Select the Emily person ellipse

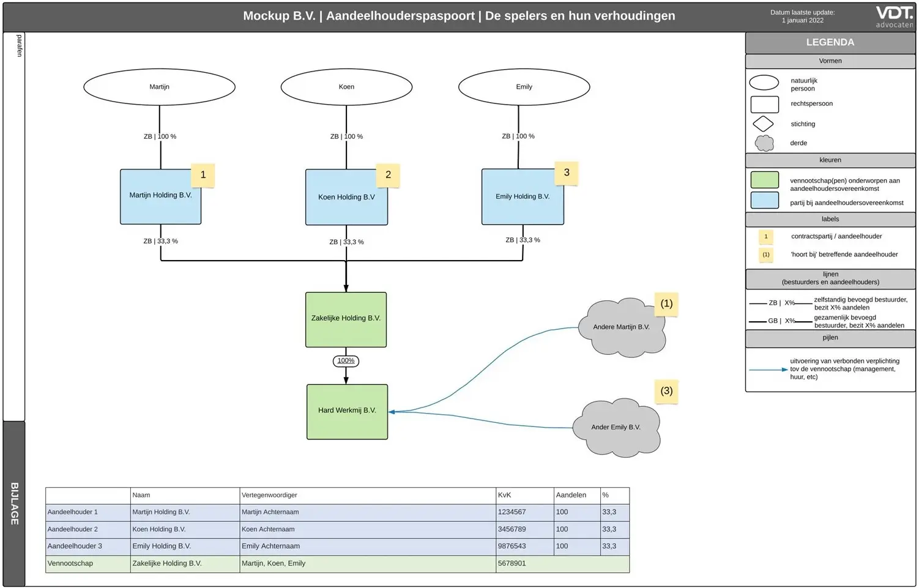[524, 87]
